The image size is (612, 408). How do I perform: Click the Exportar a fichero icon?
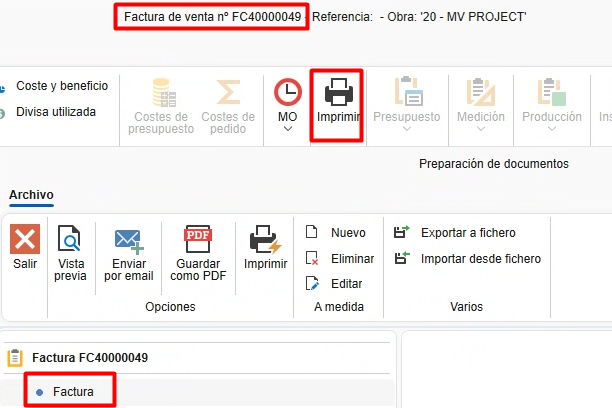pyautogui.click(x=402, y=232)
